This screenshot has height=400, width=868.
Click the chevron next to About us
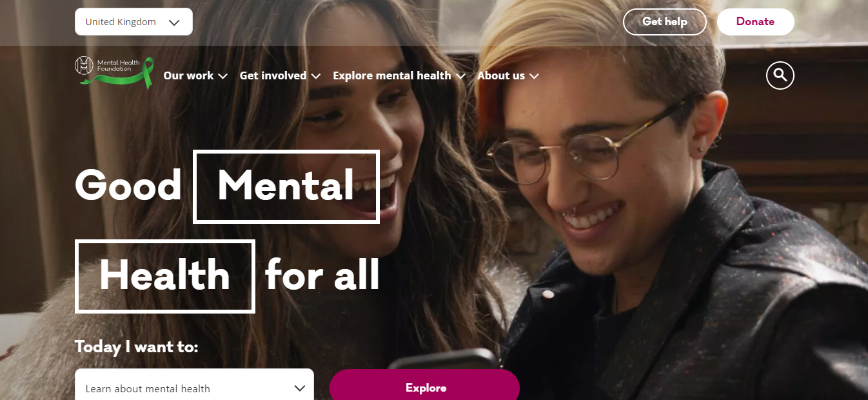534,76
